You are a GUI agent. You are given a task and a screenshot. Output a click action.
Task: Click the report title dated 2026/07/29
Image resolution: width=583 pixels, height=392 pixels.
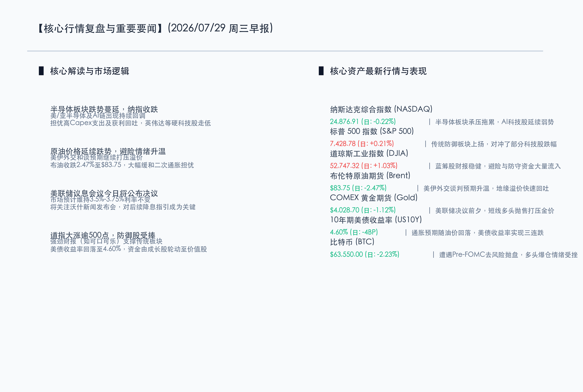(156, 28)
